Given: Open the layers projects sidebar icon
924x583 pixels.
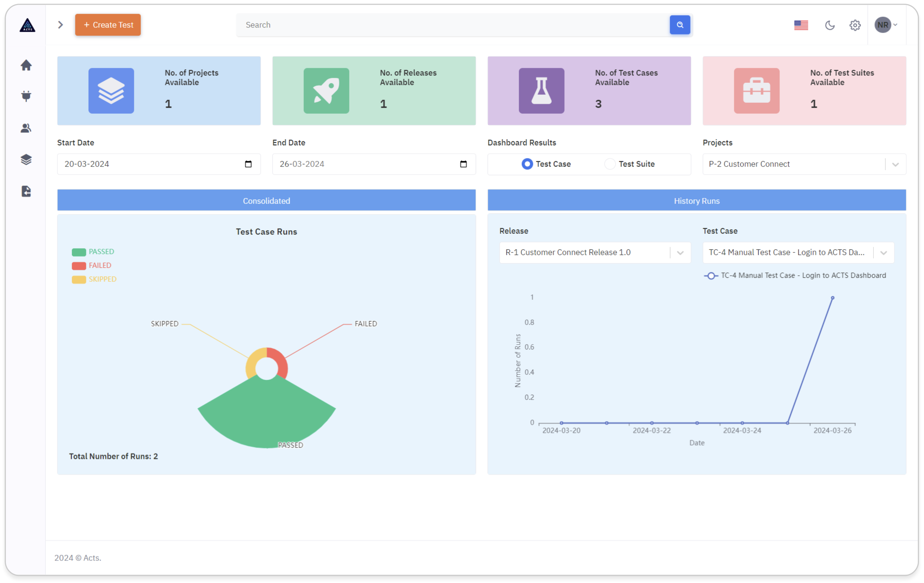Looking at the screenshot, I should point(26,159).
